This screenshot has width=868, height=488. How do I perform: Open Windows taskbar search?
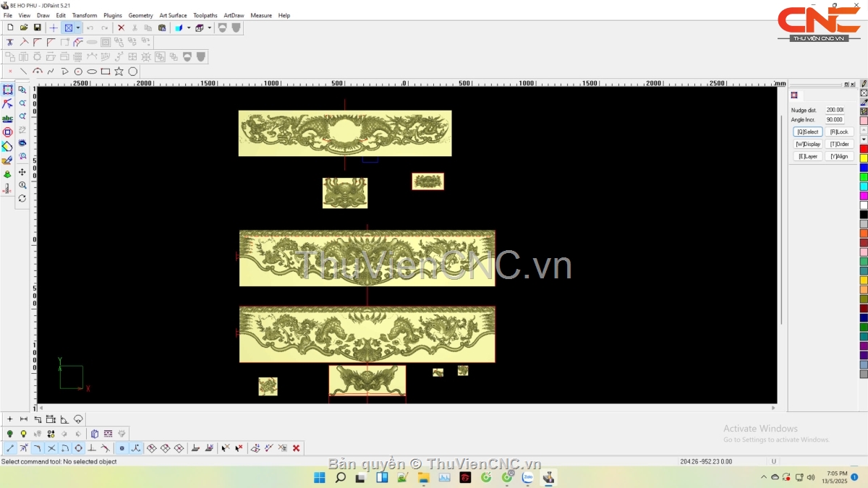(x=340, y=477)
